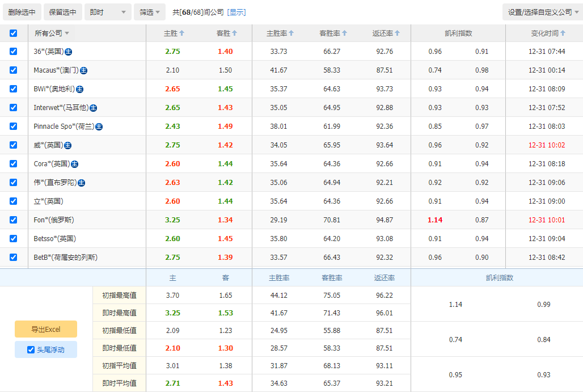Click the 设置/选择自定义公司 button
Screen dimensions: 583x392
point(541,11)
